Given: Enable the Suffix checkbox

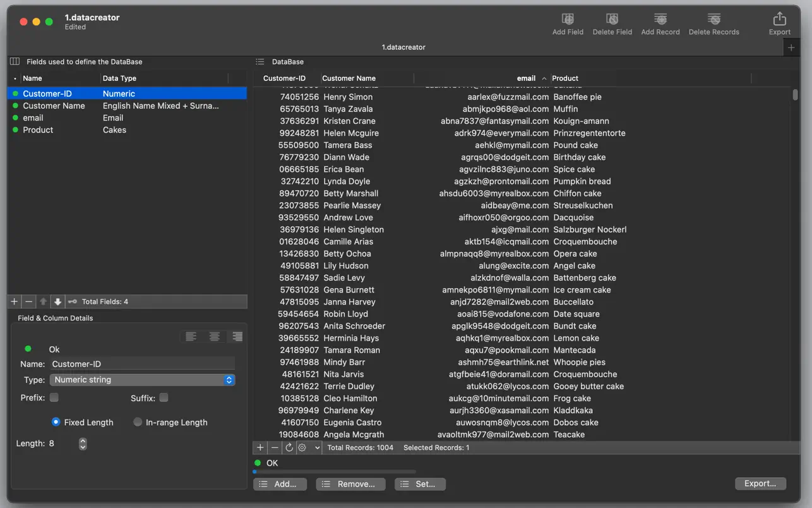Looking at the screenshot, I should point(164,397).
